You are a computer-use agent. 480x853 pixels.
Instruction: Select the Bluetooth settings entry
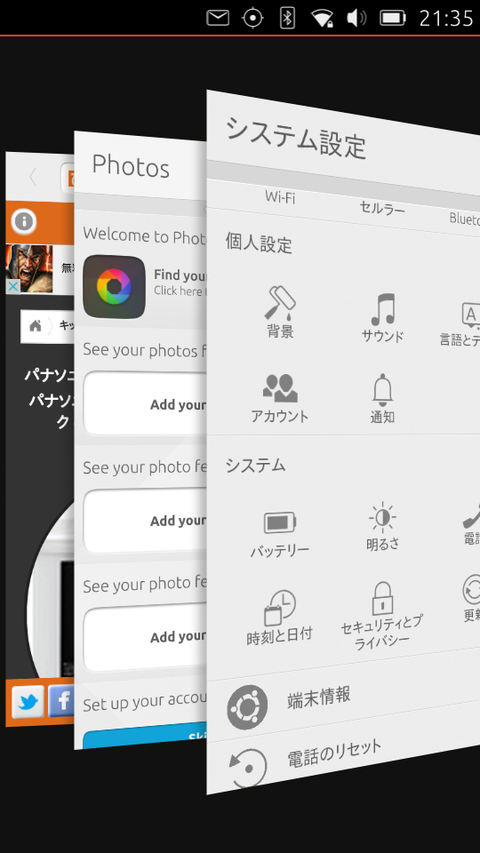pos(464,218)
